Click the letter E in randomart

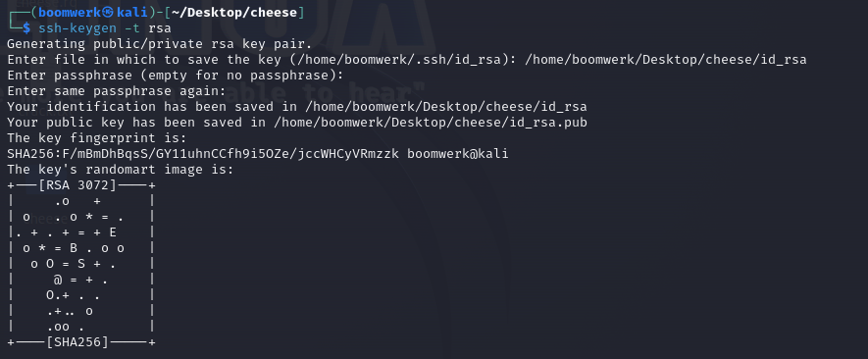(113, 232)
